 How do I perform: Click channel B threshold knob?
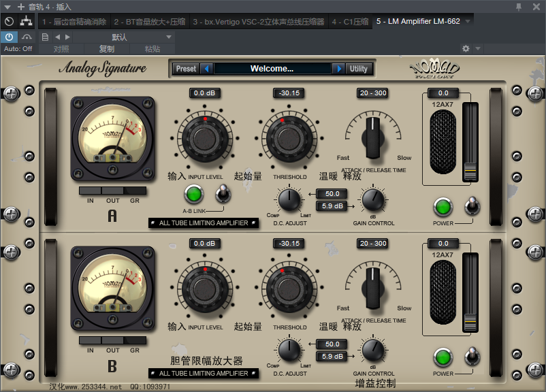click(289, 289)
